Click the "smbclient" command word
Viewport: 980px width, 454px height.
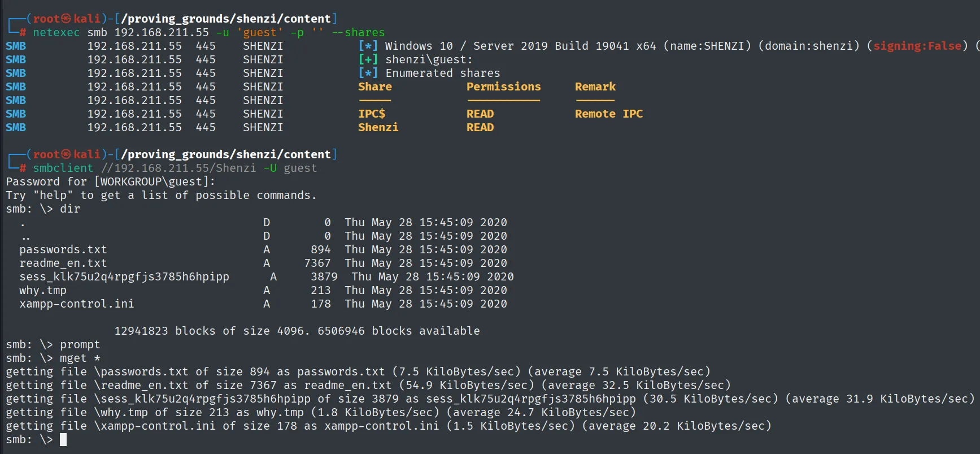coord(63,168)
